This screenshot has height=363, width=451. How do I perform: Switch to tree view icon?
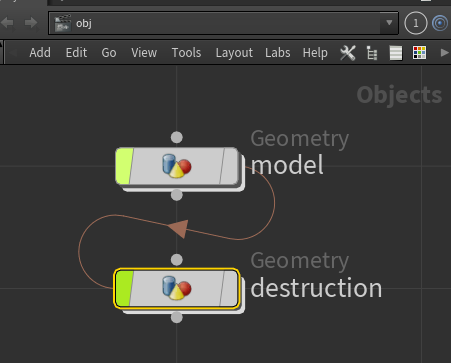pos(372,53)
